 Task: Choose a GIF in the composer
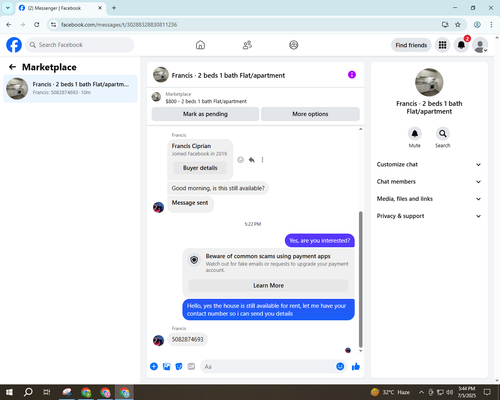191,367
